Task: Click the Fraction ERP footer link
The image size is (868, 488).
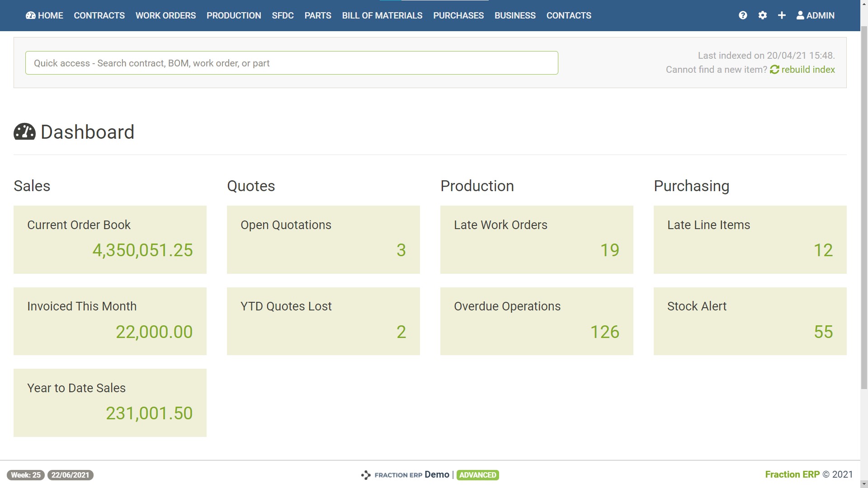Action: [x=792, y=474]
